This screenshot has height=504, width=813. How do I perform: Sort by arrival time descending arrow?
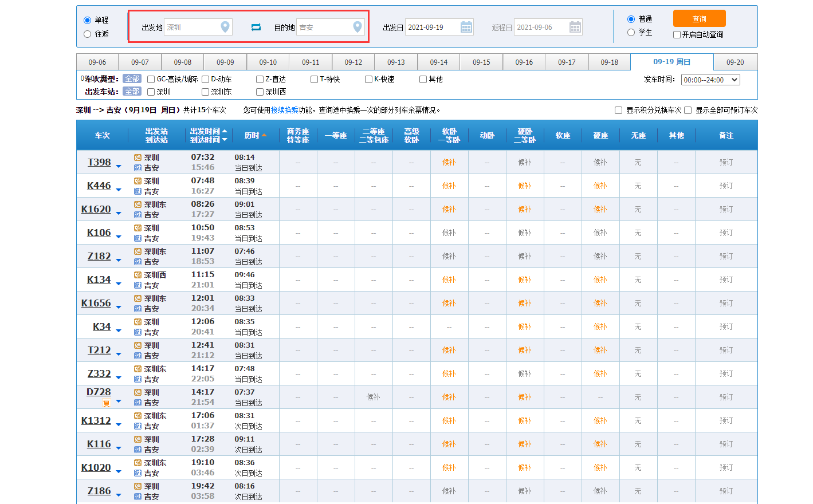coord(225,140)
